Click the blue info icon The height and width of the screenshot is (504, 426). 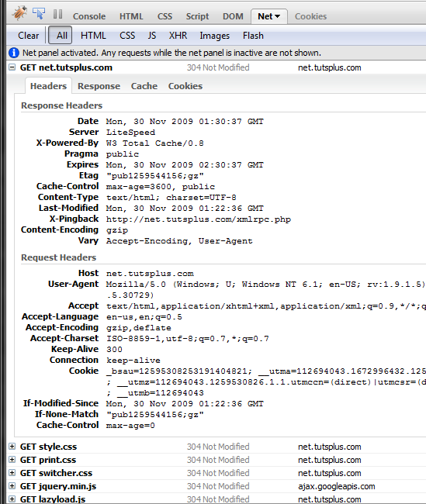(13, 53)
